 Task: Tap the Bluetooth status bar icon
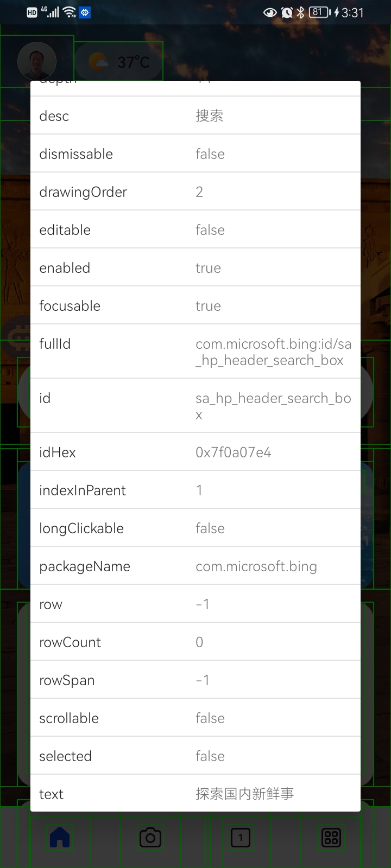pos(300,12)
